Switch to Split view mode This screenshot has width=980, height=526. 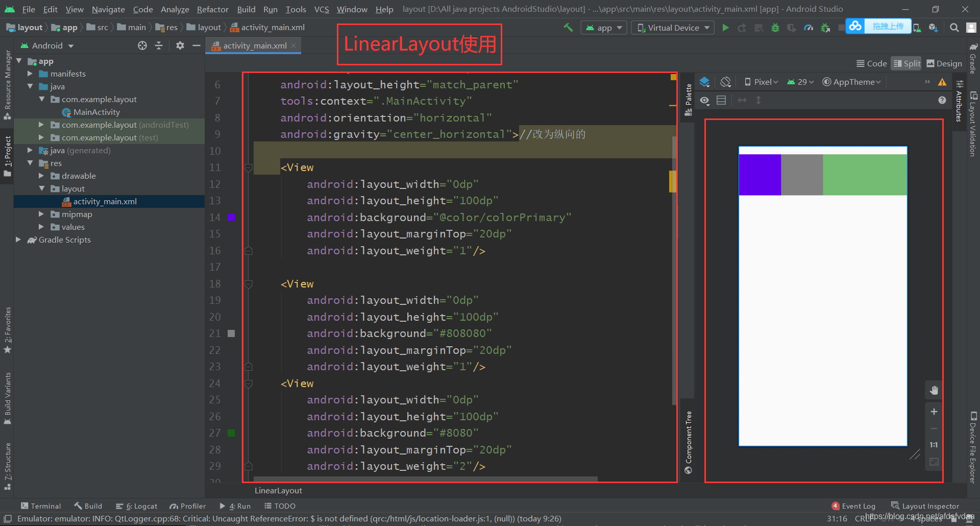[x=906, y=63]
